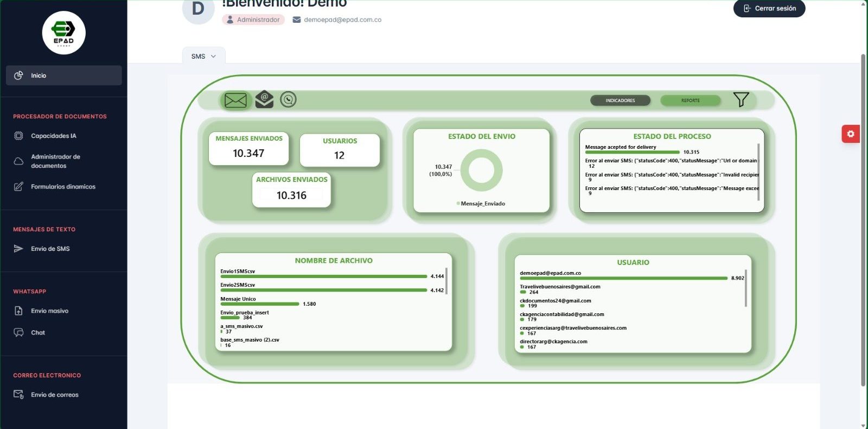The width and height of the screenshot is (868, 429).
Task: Open the funnel filter icon
Action: click(x=741, y=99)
